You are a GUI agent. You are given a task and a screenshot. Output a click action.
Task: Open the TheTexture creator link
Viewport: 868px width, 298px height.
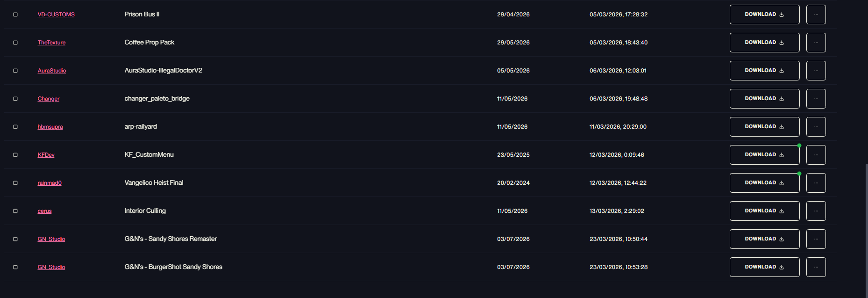tap(51, 43)
